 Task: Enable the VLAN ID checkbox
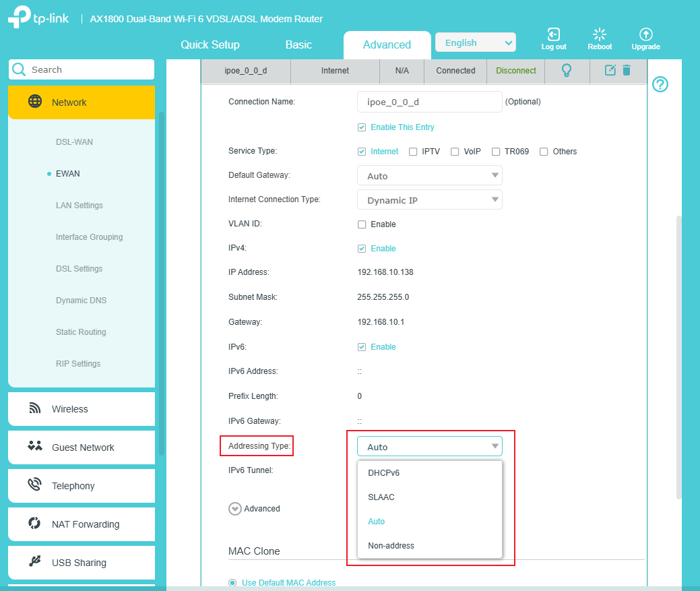tap(362, 224)
